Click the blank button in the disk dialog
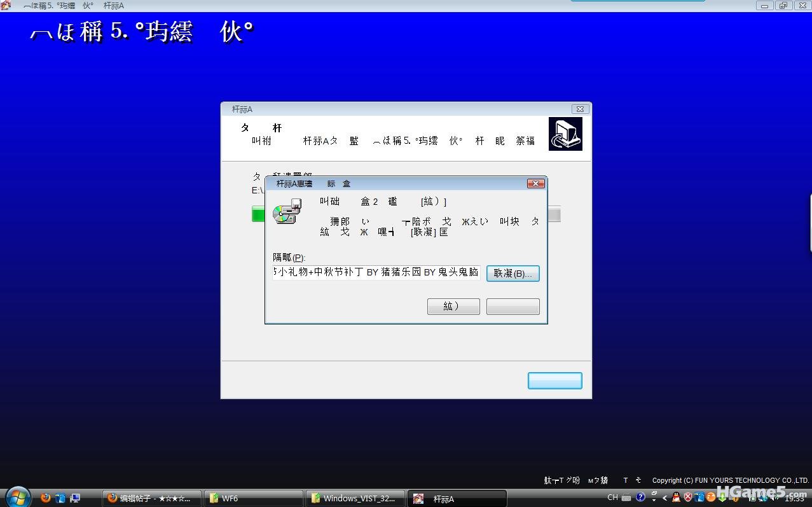Viewport: 812px width, 507px height. (x=513, y=307)
